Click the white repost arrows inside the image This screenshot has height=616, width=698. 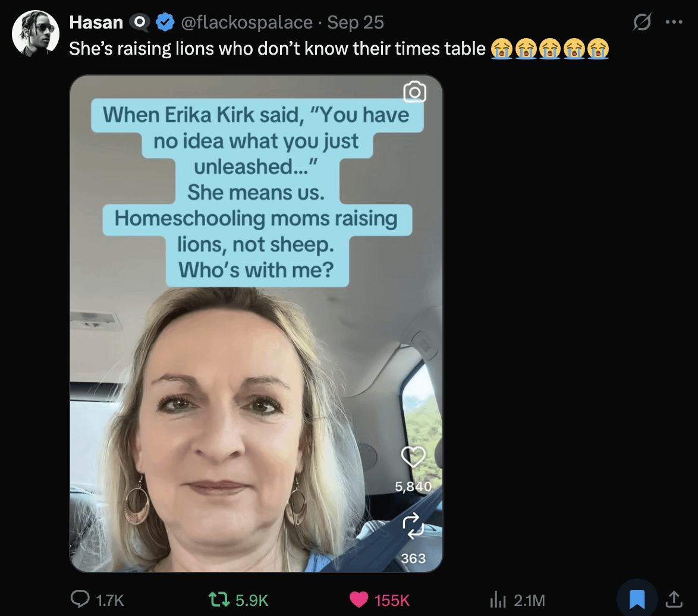click(x=413, y=526)
